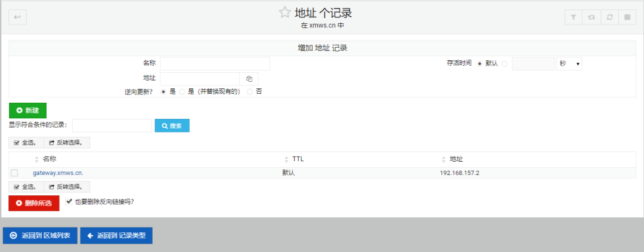Choose 是 for 逆向更新
This screenshot has height=252, width=644.
163,92
